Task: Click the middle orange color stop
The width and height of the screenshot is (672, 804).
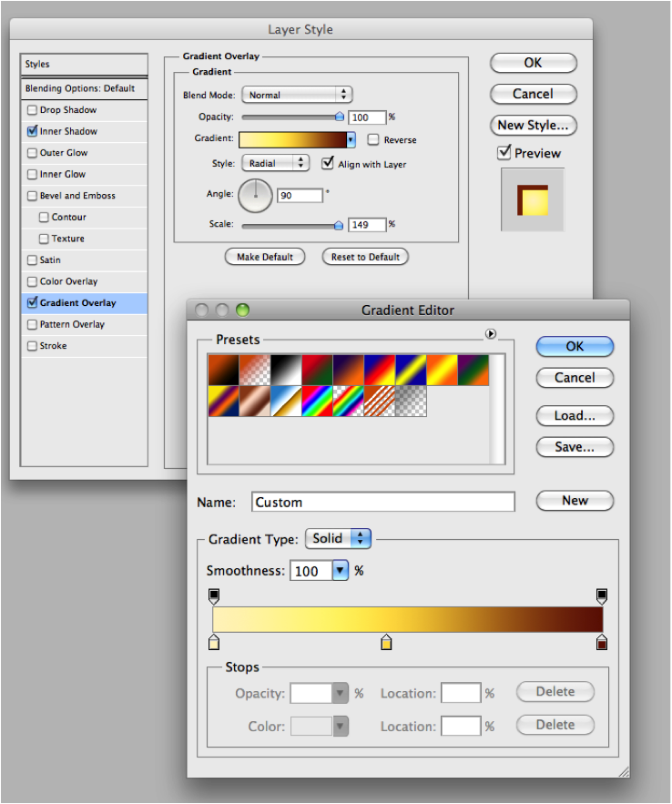Action: pyautogui.click(x=386, y=643)
